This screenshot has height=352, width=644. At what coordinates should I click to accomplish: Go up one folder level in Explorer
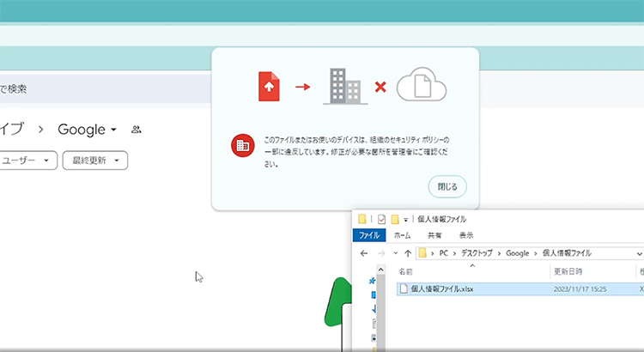pyautogui.click(x=408, y=253)
